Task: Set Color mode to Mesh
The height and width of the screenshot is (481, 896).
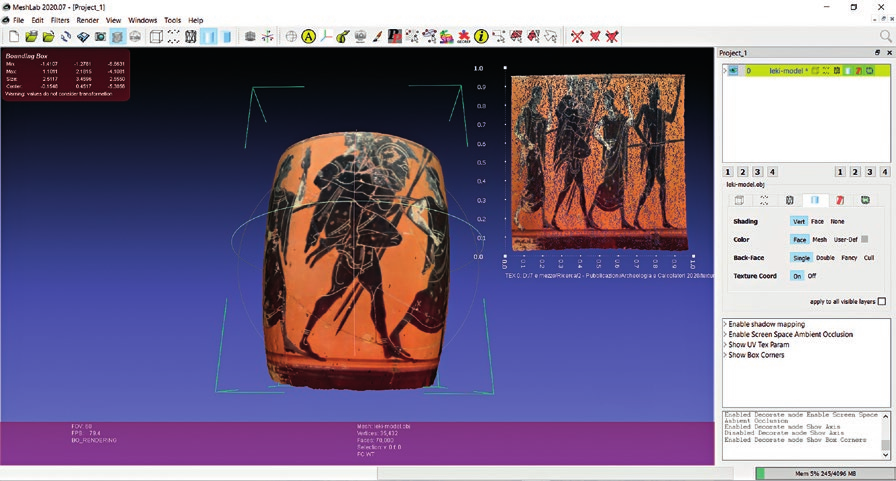Action: [819, 239]
